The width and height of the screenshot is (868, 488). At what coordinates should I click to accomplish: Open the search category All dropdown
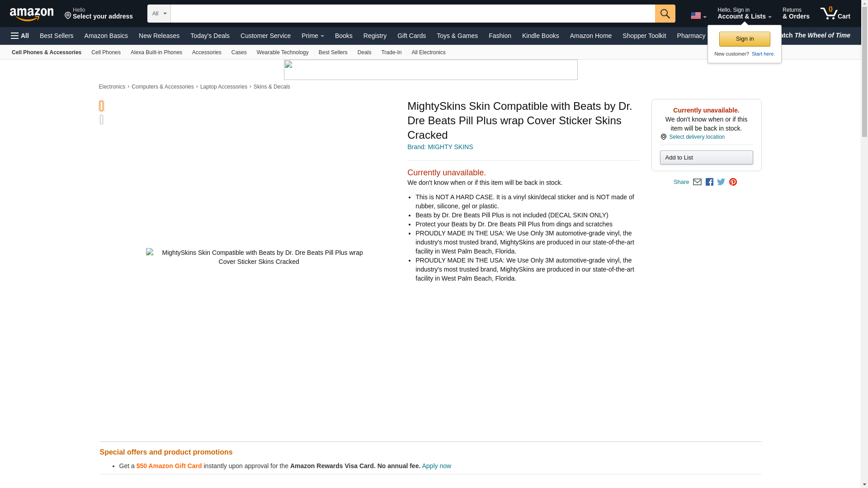(159, 14)
